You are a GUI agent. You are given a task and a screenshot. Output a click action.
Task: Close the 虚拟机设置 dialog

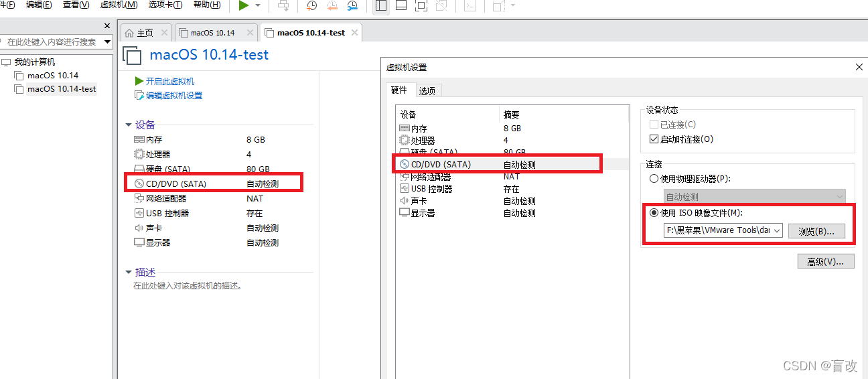(859, 67)
